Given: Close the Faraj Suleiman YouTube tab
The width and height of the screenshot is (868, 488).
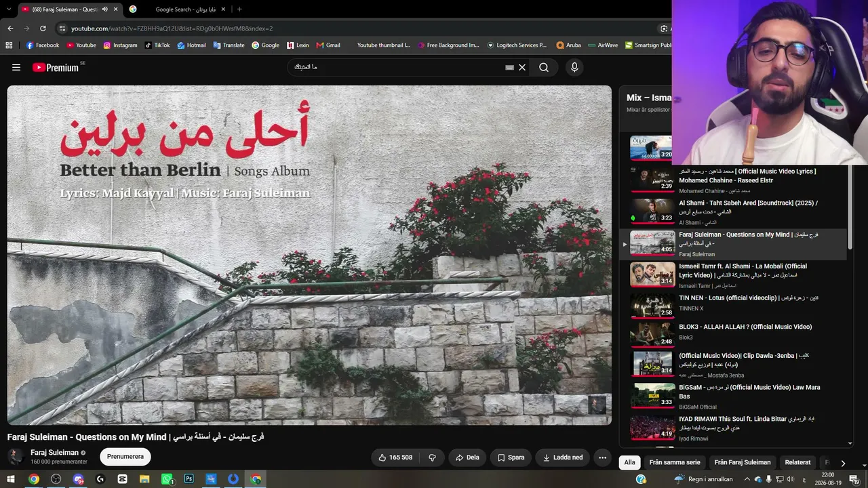Looking at the screenshot, I should [116, 9].
